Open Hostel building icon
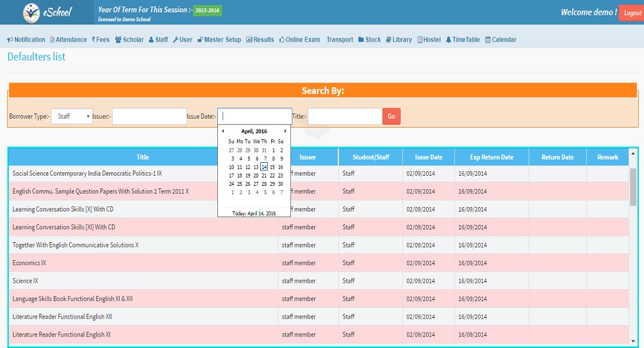Viewport: 644px width, 348px height. (420, 40)
